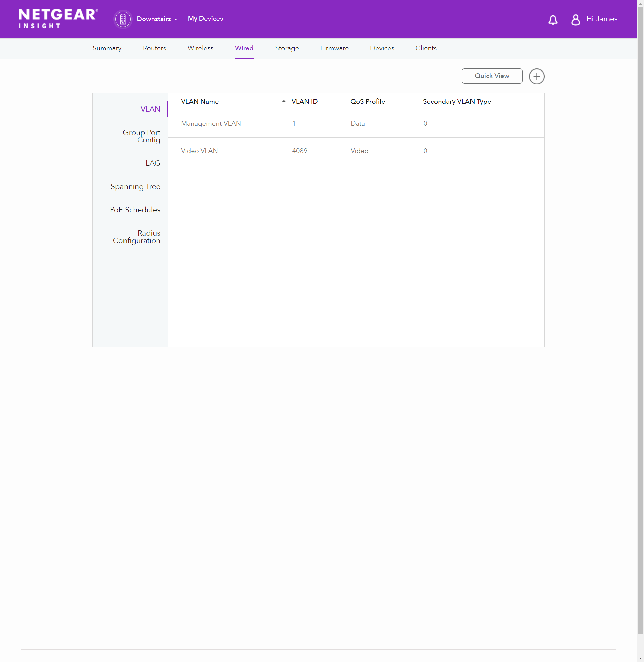This screenshot has width=644, height=662.
Task: Select Group Port Config in sidebar
Action: click(x=142, y=136)
